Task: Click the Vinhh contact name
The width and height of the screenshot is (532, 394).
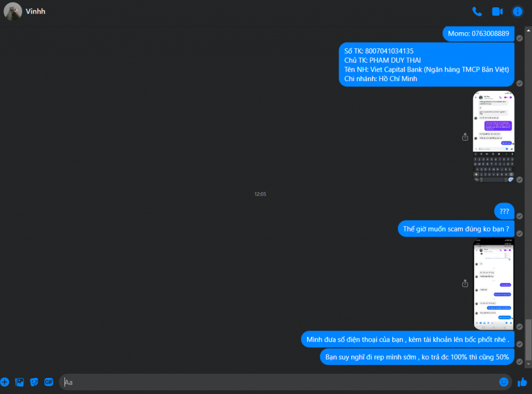Action: (x=36, y=11)
